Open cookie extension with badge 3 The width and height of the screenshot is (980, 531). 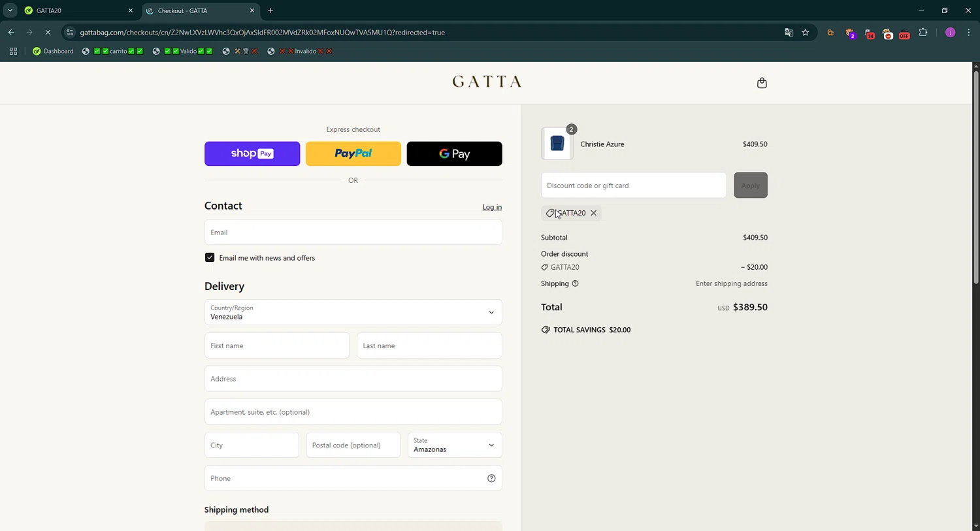[x=850, y=33]
